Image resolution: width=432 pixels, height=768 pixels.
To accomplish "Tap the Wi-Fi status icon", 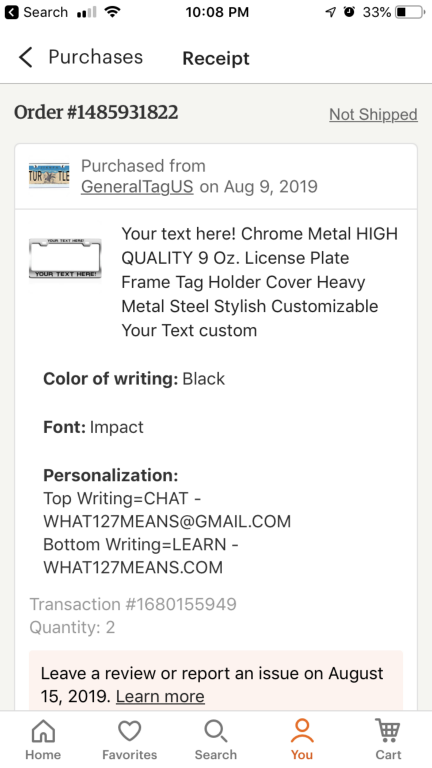I will [x=113, y=12].
